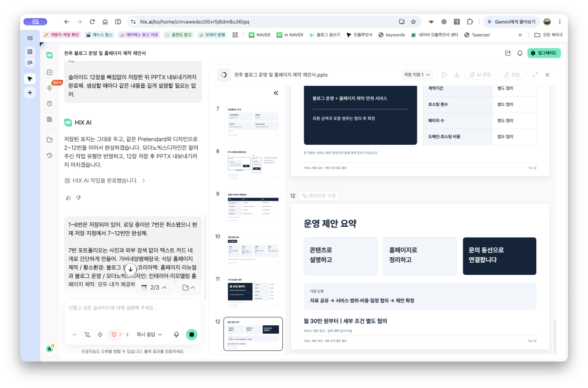Select slide 11 thumbnail
588x388 pixels.
[253, 291]
